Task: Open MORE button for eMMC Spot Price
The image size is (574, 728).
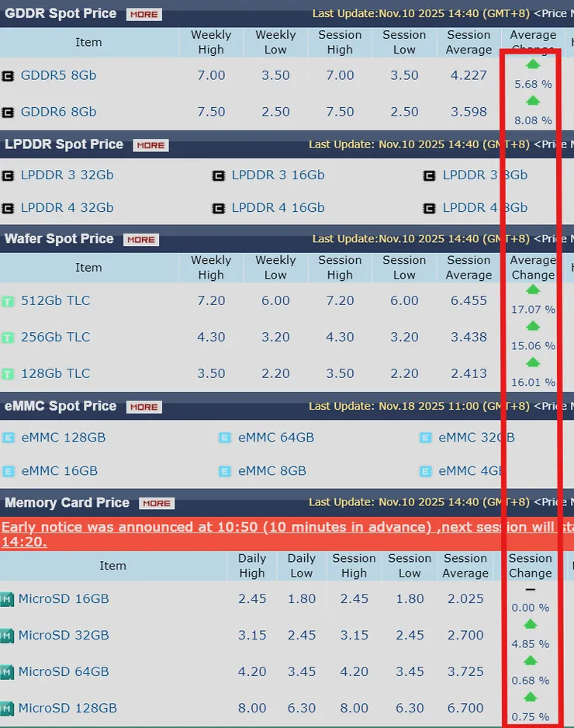Action: click(143, 407)
